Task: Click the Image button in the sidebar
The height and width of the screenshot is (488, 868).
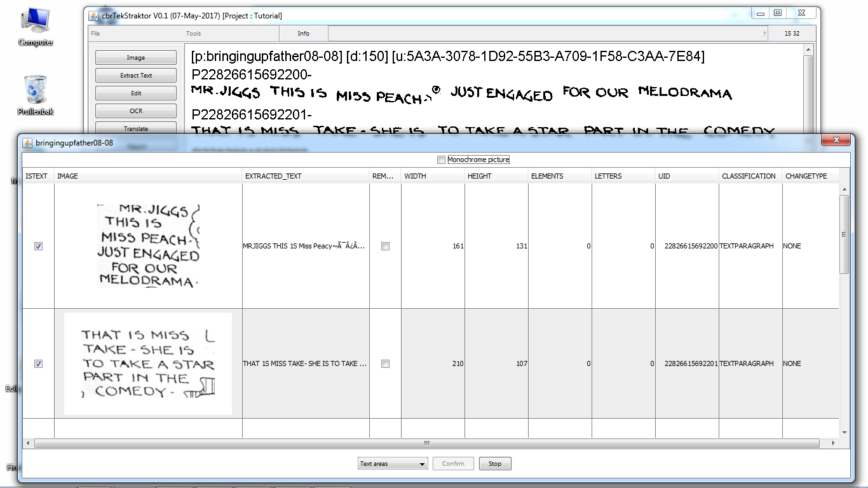Action: (136, 58)
